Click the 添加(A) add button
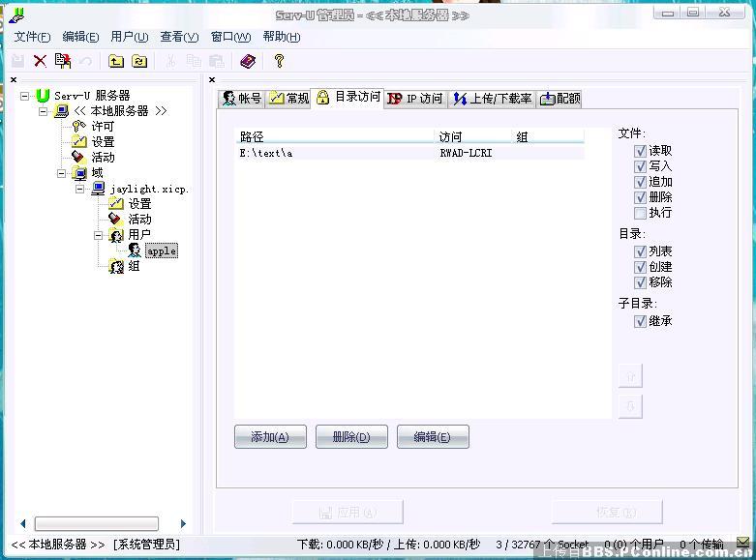This screenshot has width=756, height=560. tap(270, 437)
